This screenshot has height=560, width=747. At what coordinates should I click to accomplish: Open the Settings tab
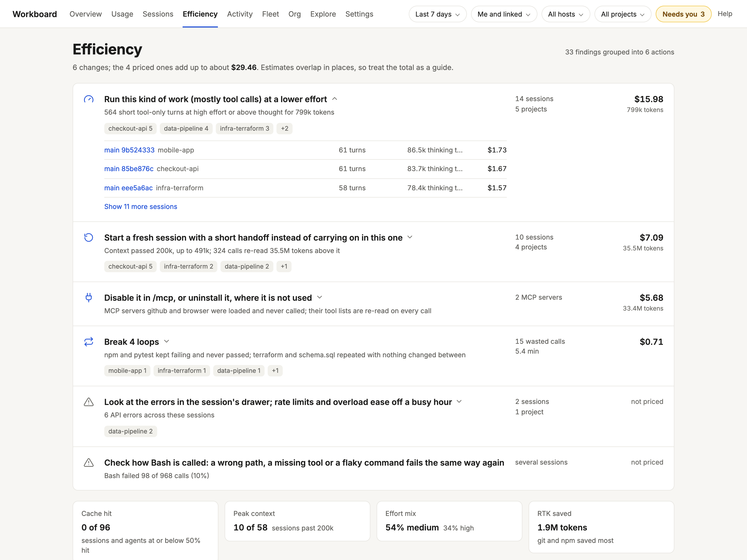359,14
